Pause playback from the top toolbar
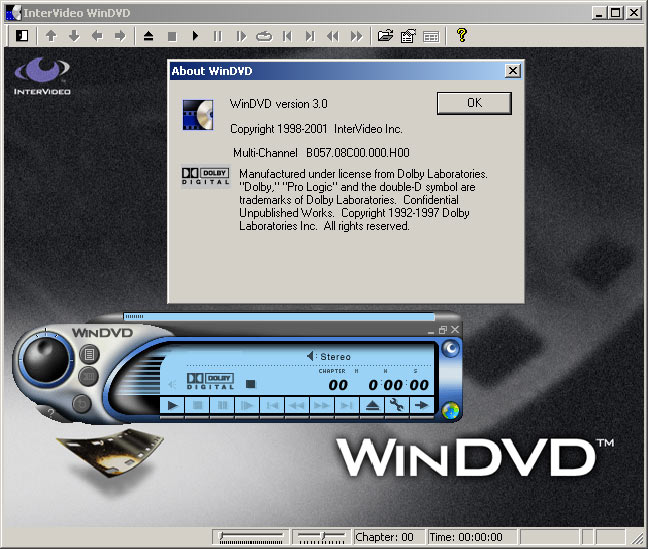The height and width of the screenshot is (549, 648). [218, 36]
